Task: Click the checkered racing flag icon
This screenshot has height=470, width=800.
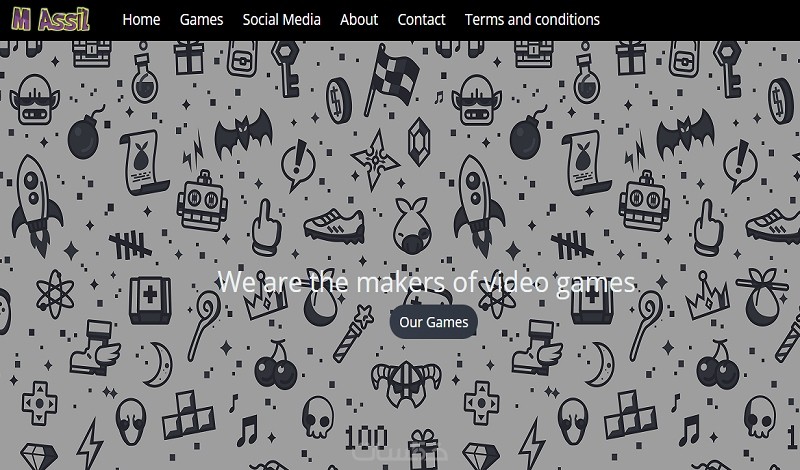Action: [x=392, y=79]
